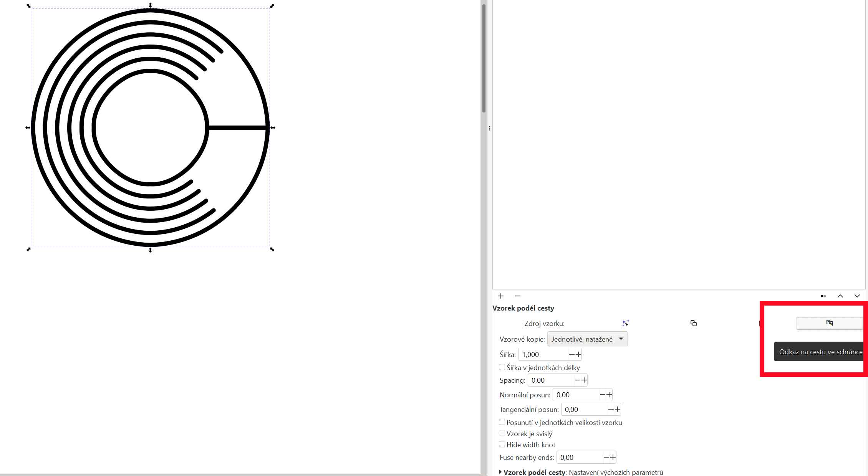
Task: Click the add path effect plus icon
Action: point(501,296)
